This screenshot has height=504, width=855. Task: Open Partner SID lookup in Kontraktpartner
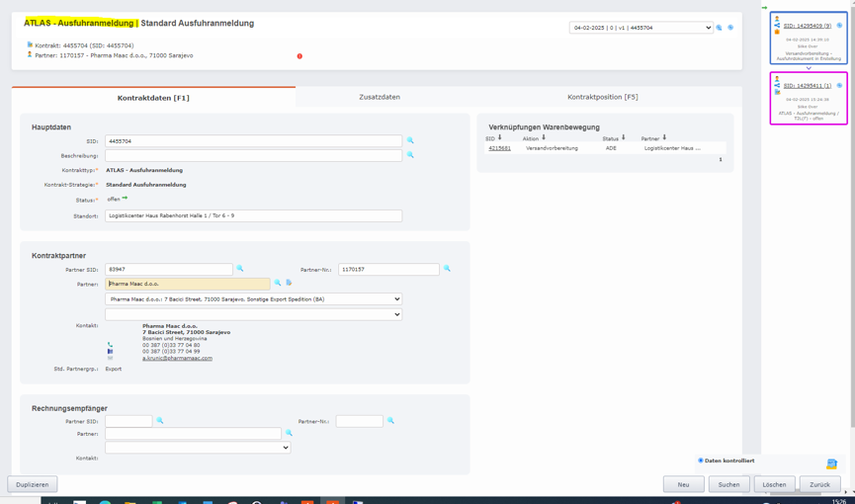[240, 269]
